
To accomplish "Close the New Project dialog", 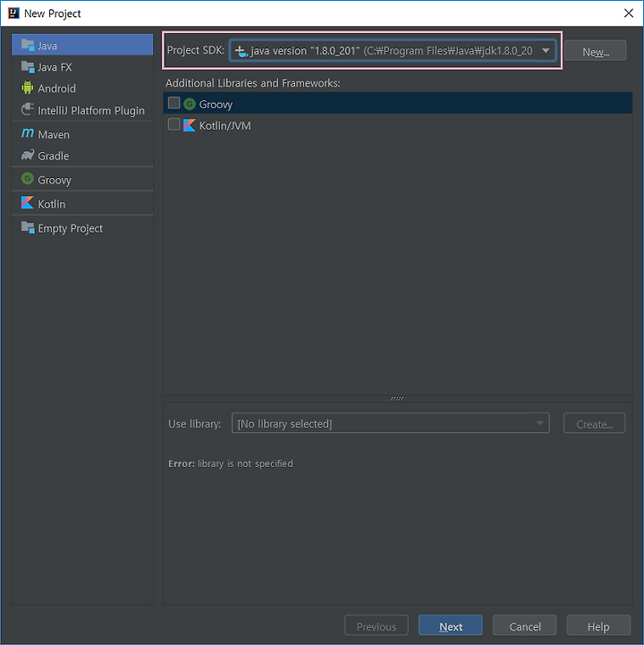I will (x=629, y=13).
